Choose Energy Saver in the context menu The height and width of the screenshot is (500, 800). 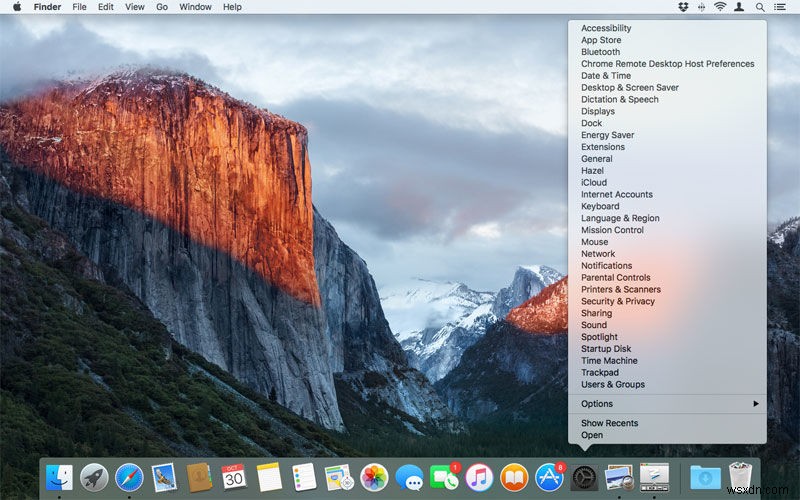[x=607, y=135]
